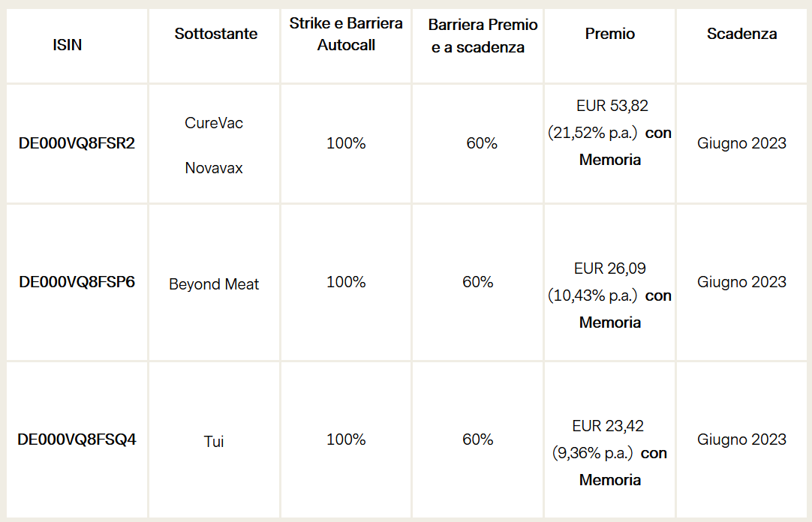Click Barriera Premio e a scadenza header
The height and width of the screenshot is (522, 812).
coord(483,36)
